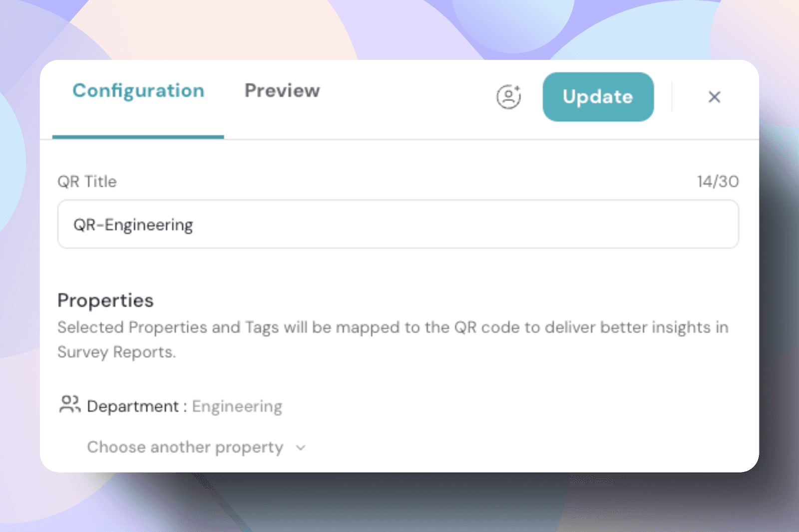Select the Properties section heading
Viewport: 799px width, 532px height.
point(105,300)
